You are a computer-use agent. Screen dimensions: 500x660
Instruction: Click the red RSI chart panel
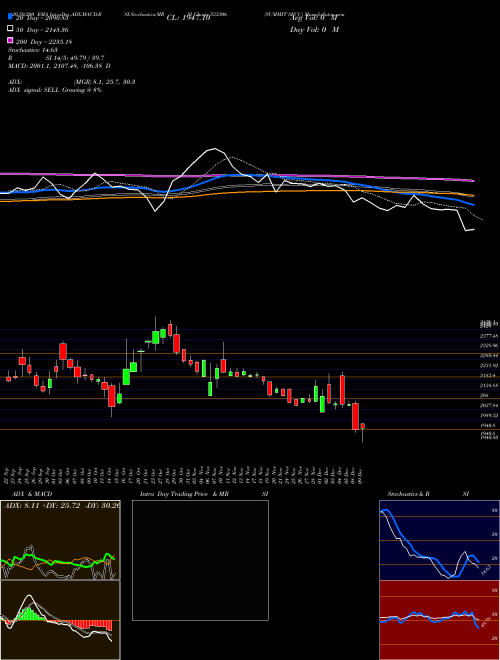tap(439, 620)
